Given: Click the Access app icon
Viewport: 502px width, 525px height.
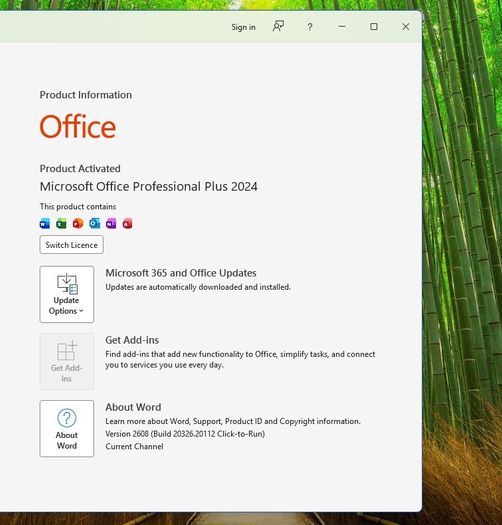Looking at the screenshot, I should (128, 223).
